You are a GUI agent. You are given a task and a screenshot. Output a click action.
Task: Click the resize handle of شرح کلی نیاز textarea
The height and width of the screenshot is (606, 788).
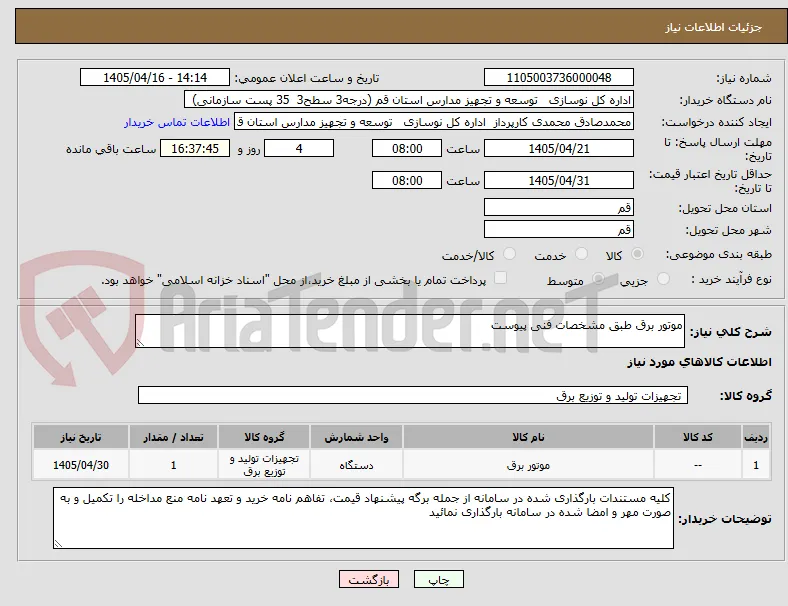click(140, 343)
